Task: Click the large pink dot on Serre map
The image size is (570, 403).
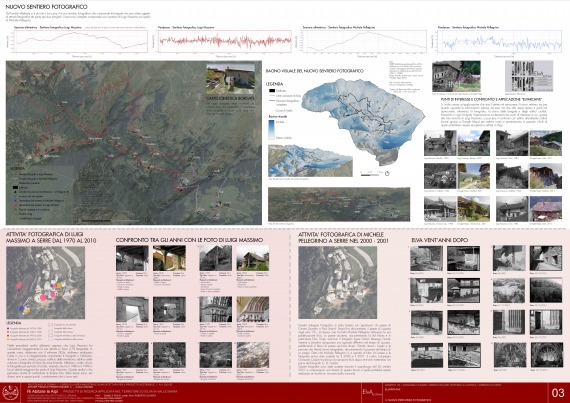Action: (43, 297)
